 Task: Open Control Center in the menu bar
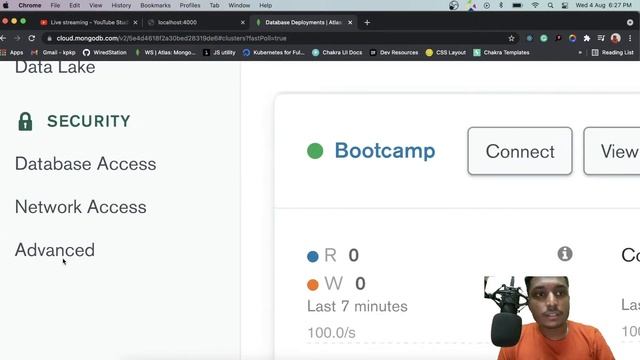point(565,5)
